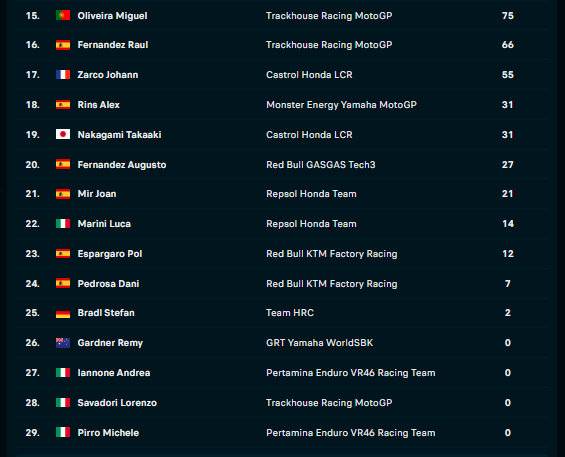
Task: Select rider name Gardner Remy
Action: 110,343
